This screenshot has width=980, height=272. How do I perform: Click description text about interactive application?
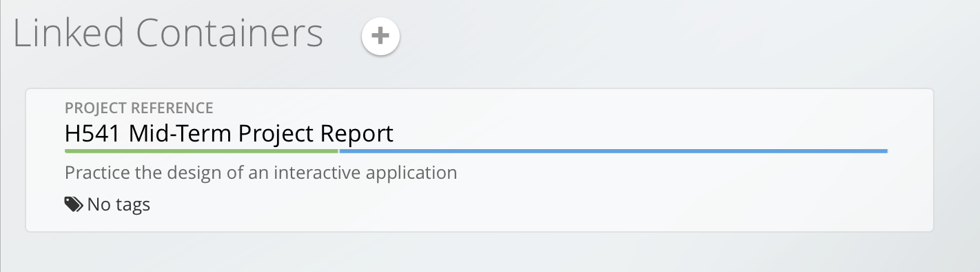(x=261, y=172)
